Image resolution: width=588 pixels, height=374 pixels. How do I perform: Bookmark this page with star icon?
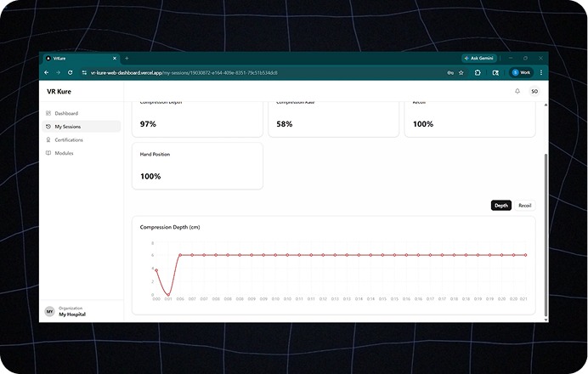(x=461, y=73)
